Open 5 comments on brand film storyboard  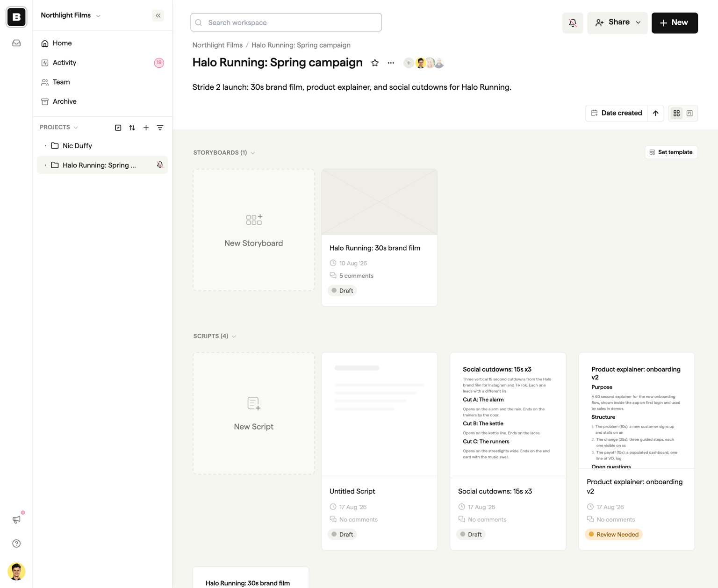352,276
